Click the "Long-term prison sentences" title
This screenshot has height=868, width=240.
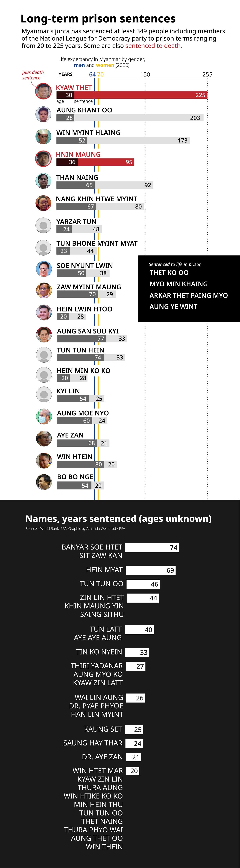pos(98,19)
